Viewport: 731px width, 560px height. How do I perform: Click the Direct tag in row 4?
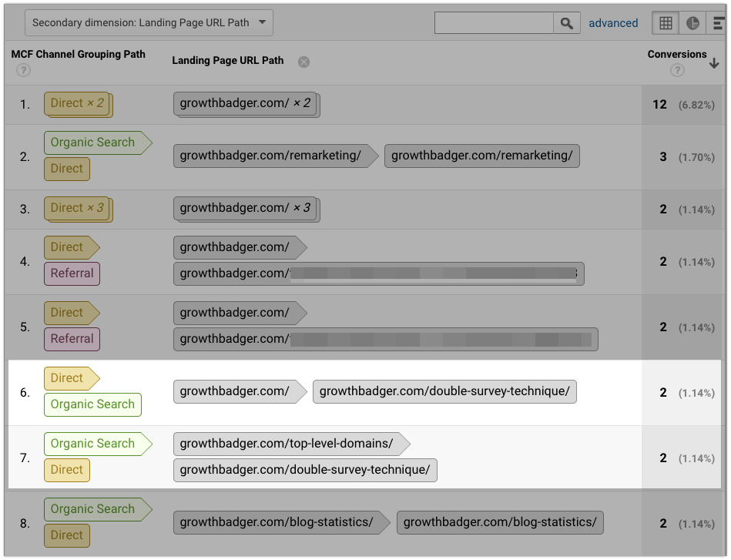(x=72, y=247)
